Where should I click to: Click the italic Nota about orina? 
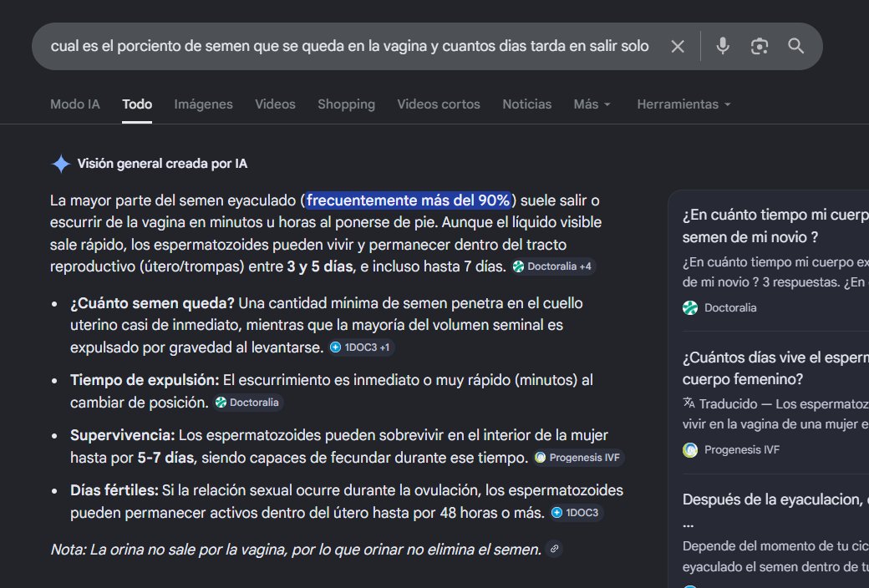[x=296, y=550]
